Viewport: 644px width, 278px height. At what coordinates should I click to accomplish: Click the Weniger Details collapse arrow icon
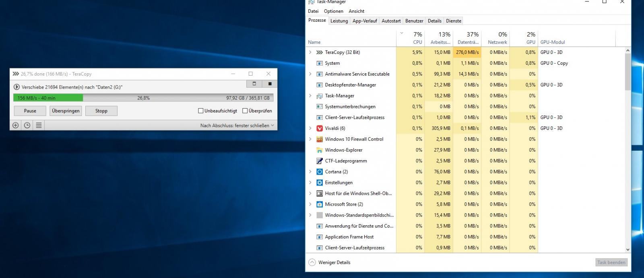pos(312,262)
